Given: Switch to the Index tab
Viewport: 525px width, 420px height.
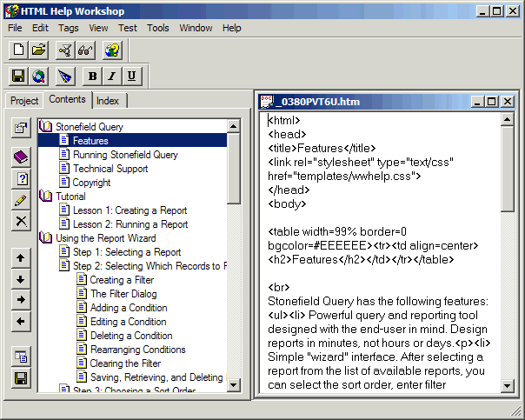Looking at the screenshot, I should (108, 101).
